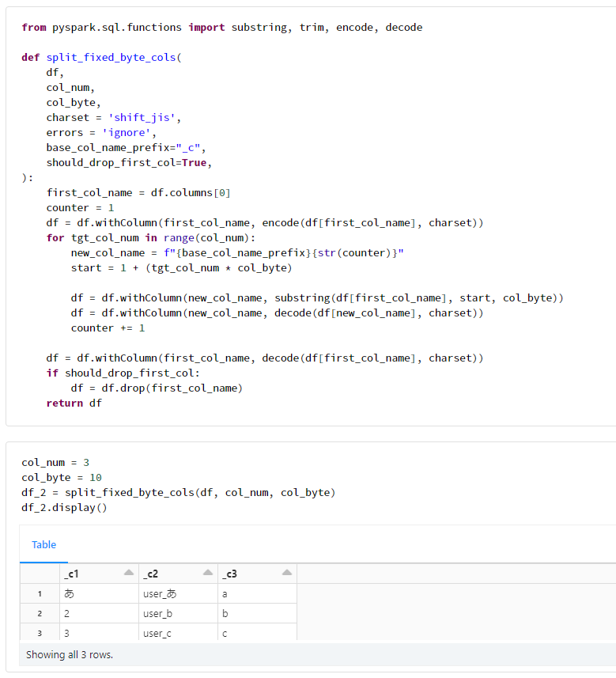Screen dimensions: 616x678
Task: Click the 'counter += 1' line
Action: [x=108, y=328]
